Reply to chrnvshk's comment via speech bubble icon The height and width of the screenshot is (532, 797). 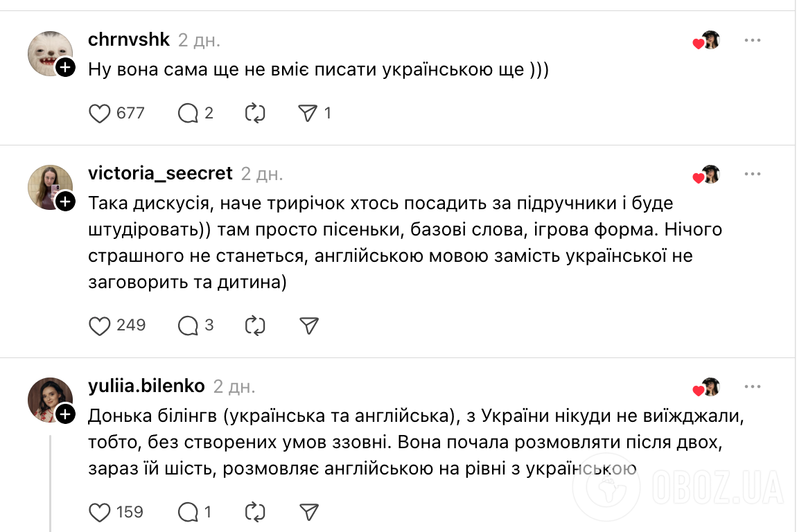[x=188, y=113]
